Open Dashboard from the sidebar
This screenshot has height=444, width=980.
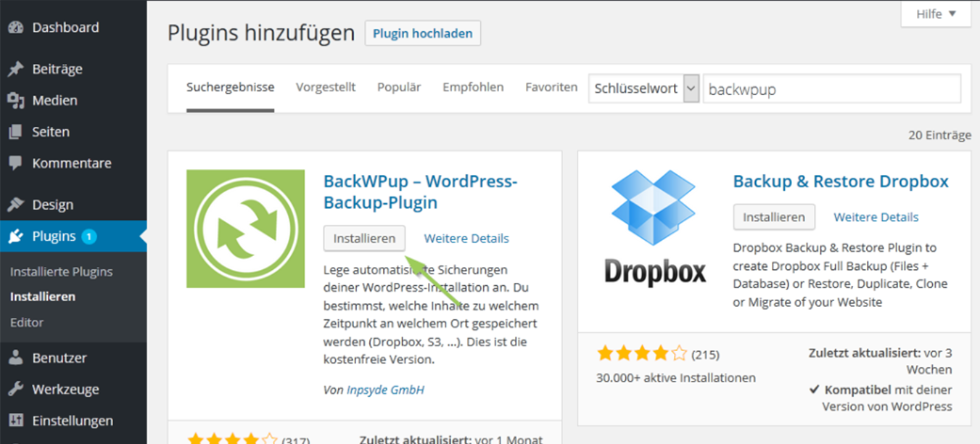[17, 27]
